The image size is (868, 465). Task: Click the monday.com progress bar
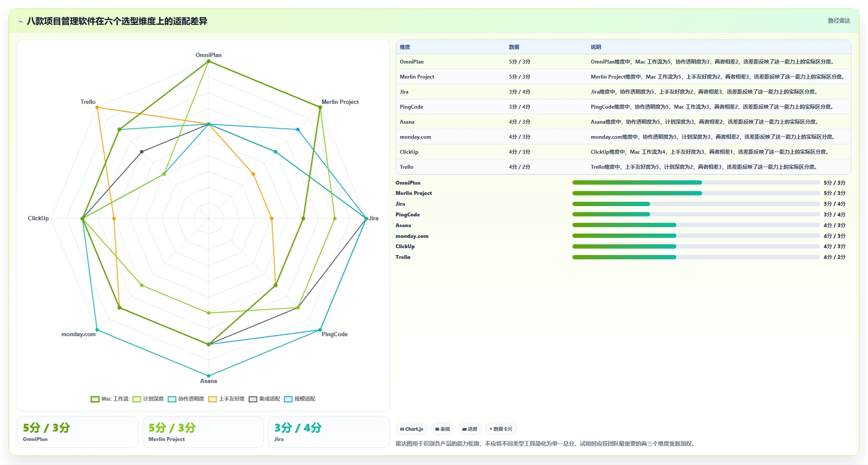pyautogui.click(x=696, y=236)
